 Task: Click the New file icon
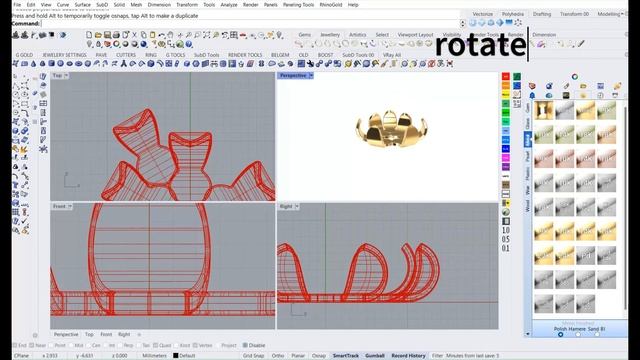(89, 35)
